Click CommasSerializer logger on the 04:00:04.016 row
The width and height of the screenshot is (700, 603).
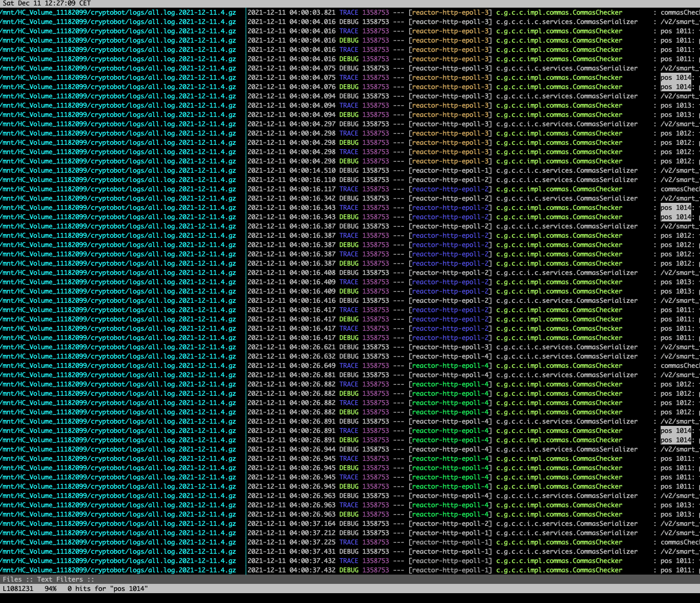567,22
